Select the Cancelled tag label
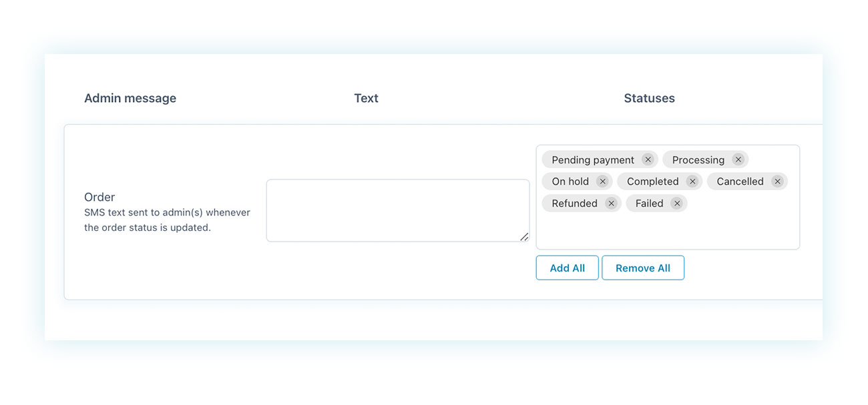The height and width of the screenshot is (405, 868). point(740,181)
